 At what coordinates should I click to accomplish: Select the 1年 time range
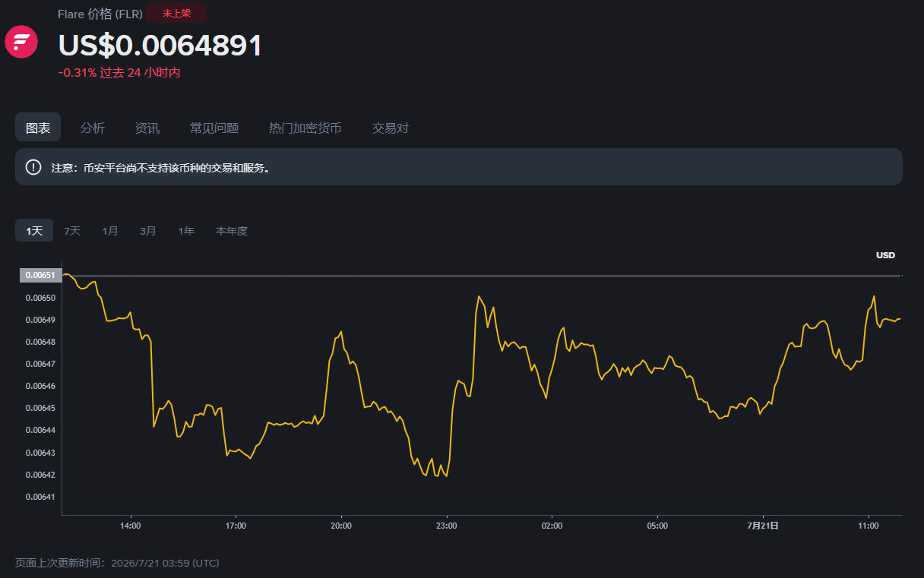[186, 231]
